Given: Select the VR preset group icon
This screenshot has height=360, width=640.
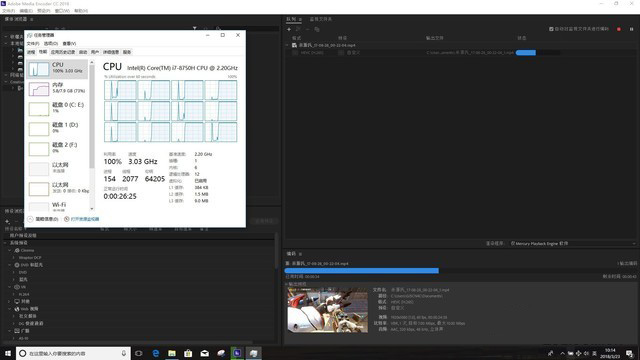Looking at the screenshot, I should [17, 287].
